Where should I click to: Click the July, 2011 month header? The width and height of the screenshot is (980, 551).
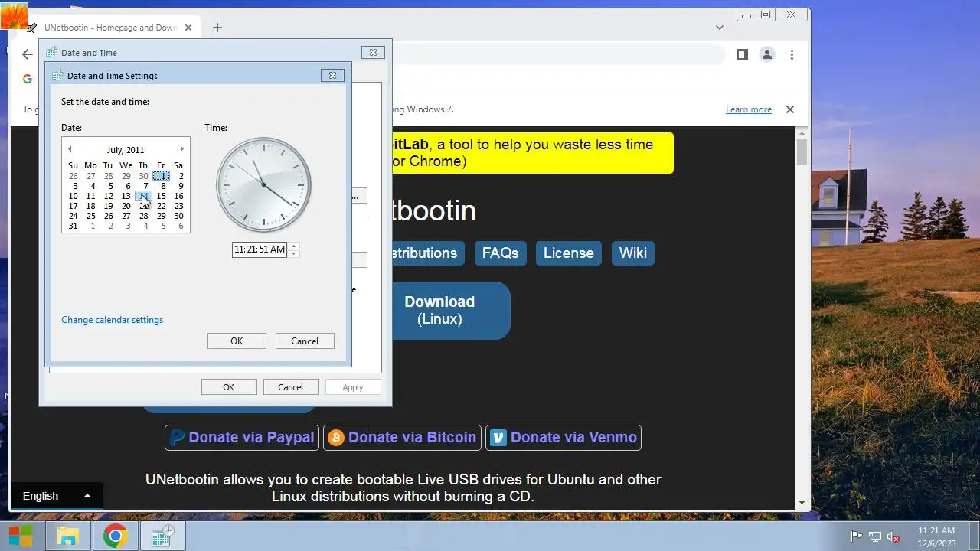pyautogui.click(x=126, y=150)
